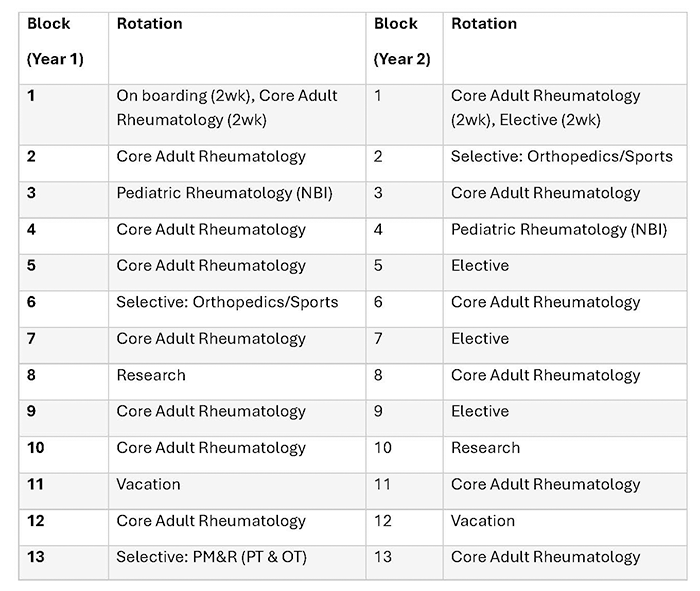Click bold block number 13 in Year 1
This screenshot has height=591, width=700.
[x=36, y=557]
